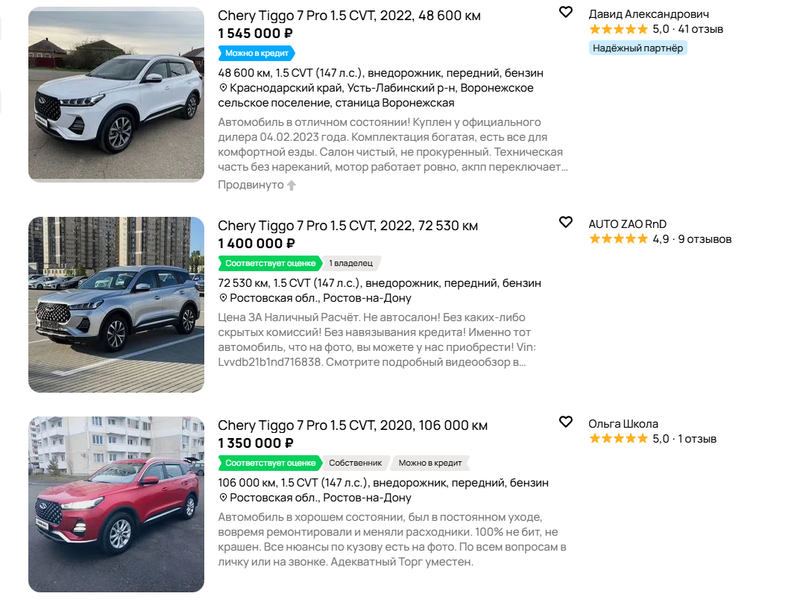This screenshot has width=800, height=605.
Task: Open seller profile AUTO ZAO RnD
Action: point(628,224)
